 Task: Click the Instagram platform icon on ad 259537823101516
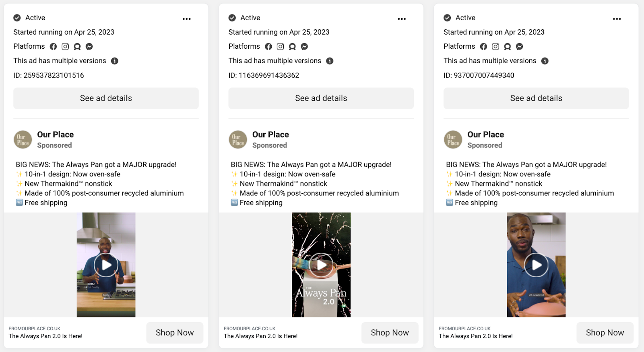(65, 47)
